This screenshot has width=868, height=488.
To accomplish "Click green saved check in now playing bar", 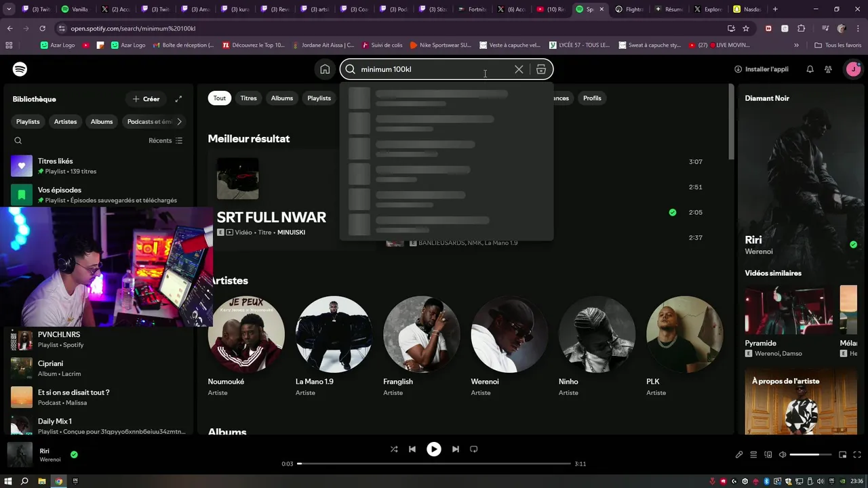I will click(74, 455).
